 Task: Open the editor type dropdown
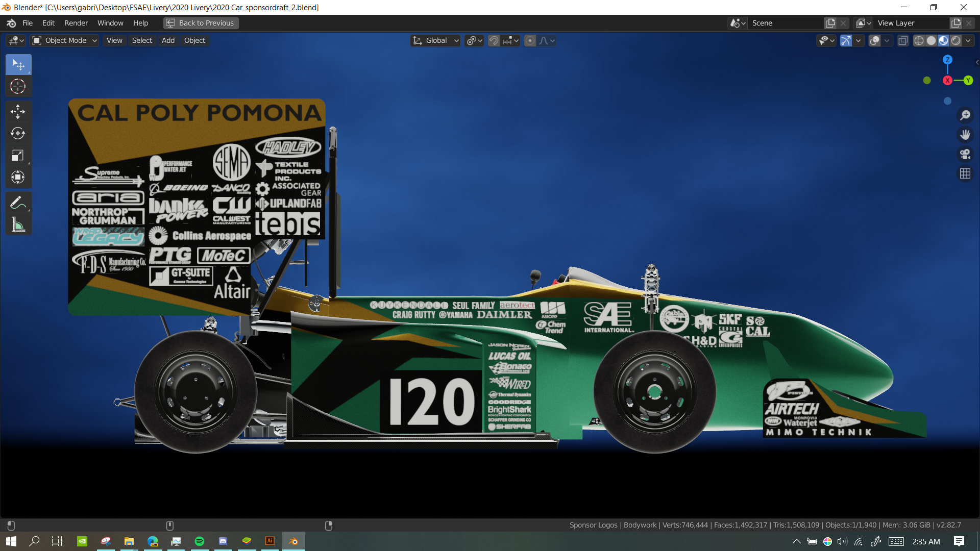16,41
